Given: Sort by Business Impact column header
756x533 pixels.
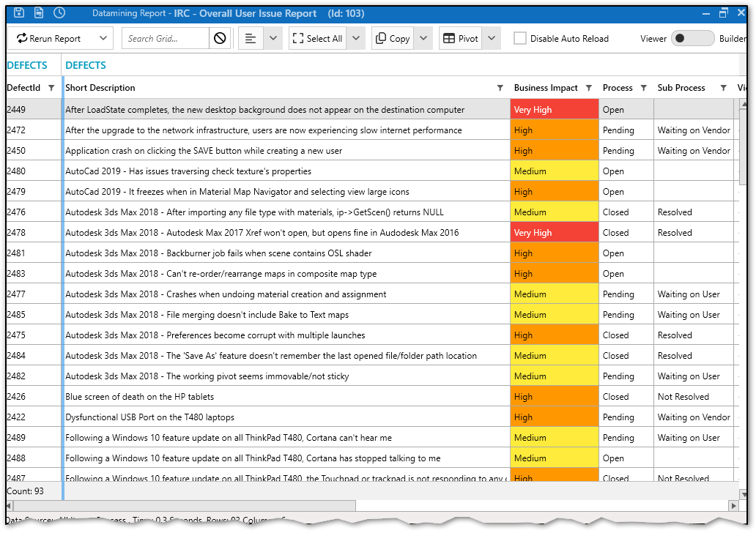Looking at the screenshot, I should coord(546,88).
